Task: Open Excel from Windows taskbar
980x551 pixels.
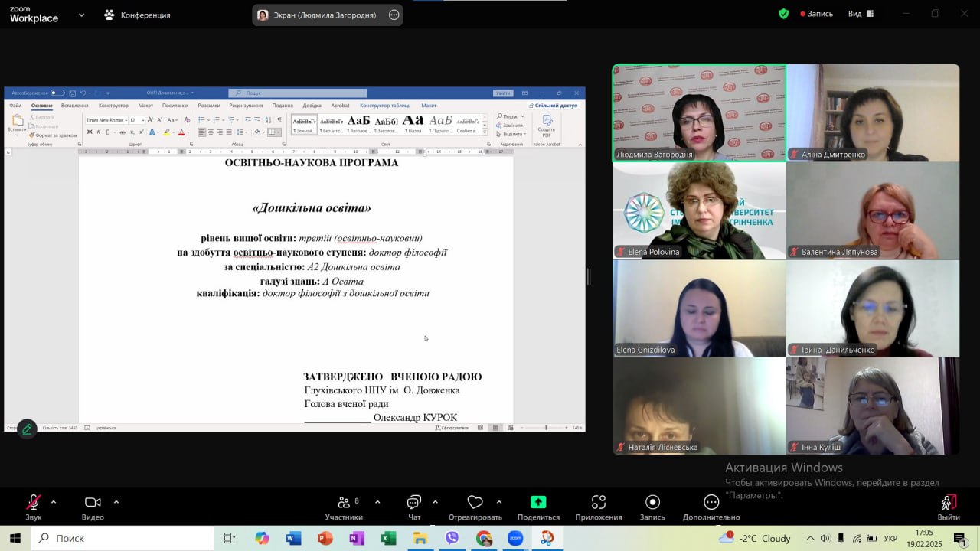Action: point(388,538)
